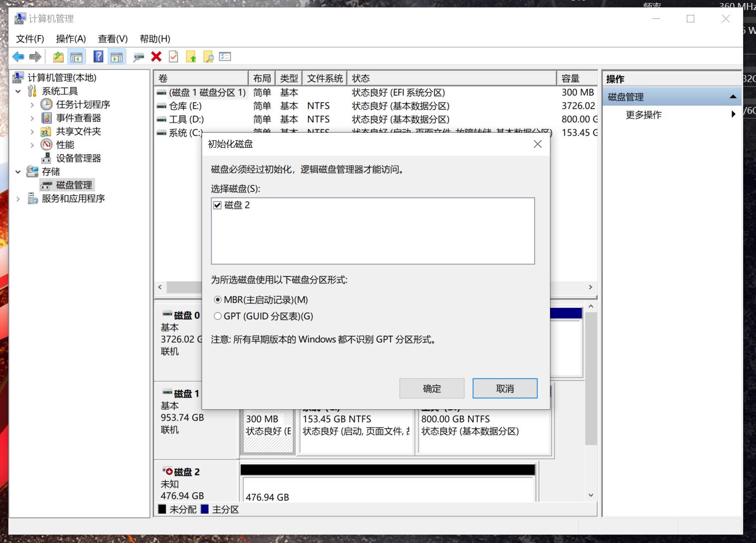Sort by the 文件系统 column header
Screen dimensions: 756x543
click(324, 78)
